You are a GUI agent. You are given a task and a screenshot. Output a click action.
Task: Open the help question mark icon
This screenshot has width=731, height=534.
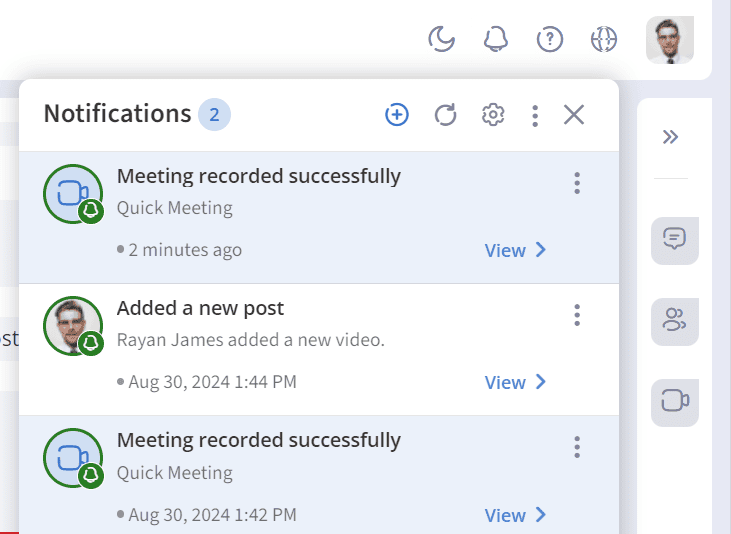[x=550, y=39]
